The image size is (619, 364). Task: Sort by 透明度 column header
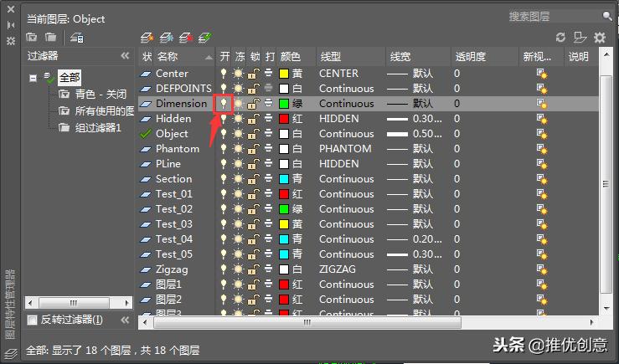coord(485,57)
